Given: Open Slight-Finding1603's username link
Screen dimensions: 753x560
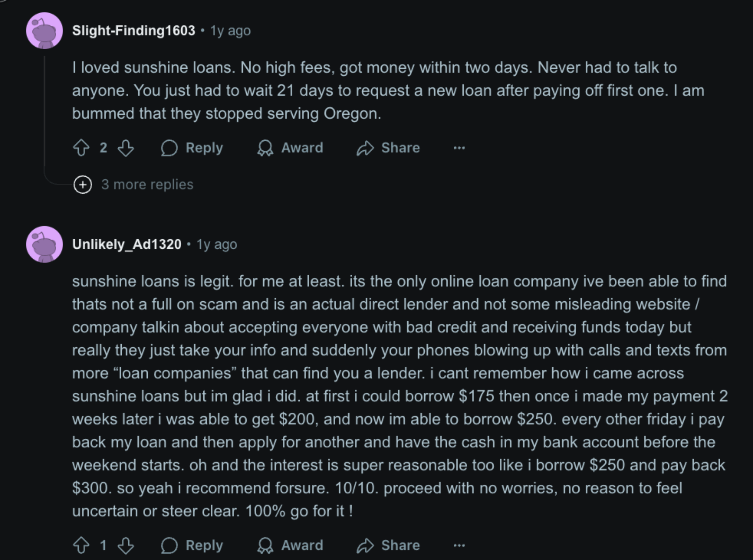Looking at the screenshot, I should (134, 31).
